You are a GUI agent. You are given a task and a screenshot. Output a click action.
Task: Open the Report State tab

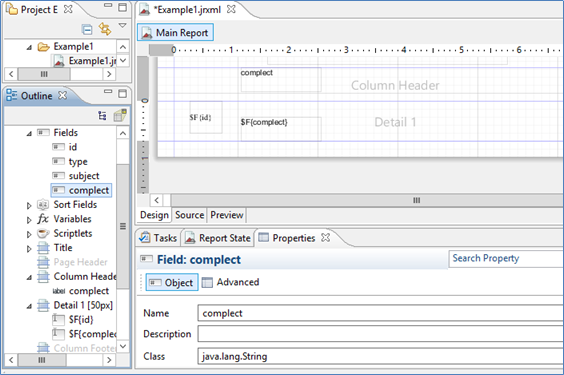click(x=218, y=238)
